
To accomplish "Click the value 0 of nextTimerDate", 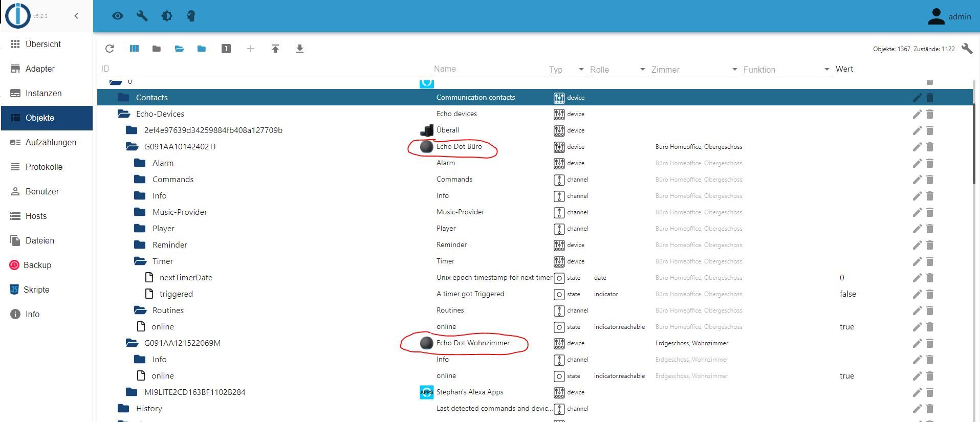I will point(842,278).
